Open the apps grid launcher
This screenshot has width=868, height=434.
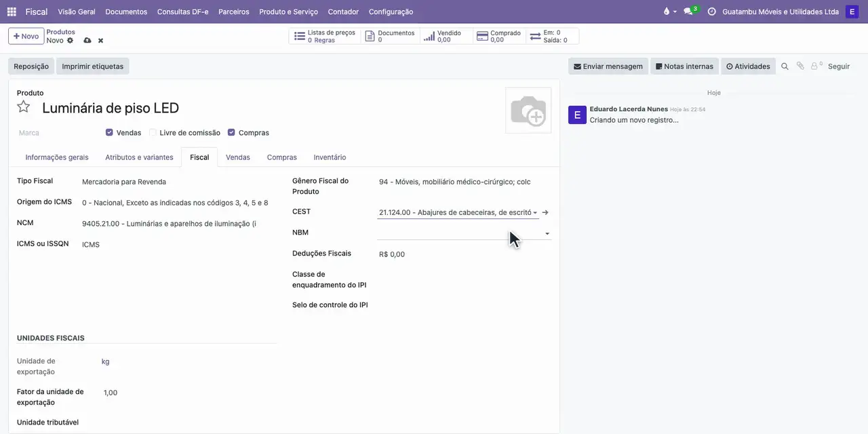pos(12,12)
